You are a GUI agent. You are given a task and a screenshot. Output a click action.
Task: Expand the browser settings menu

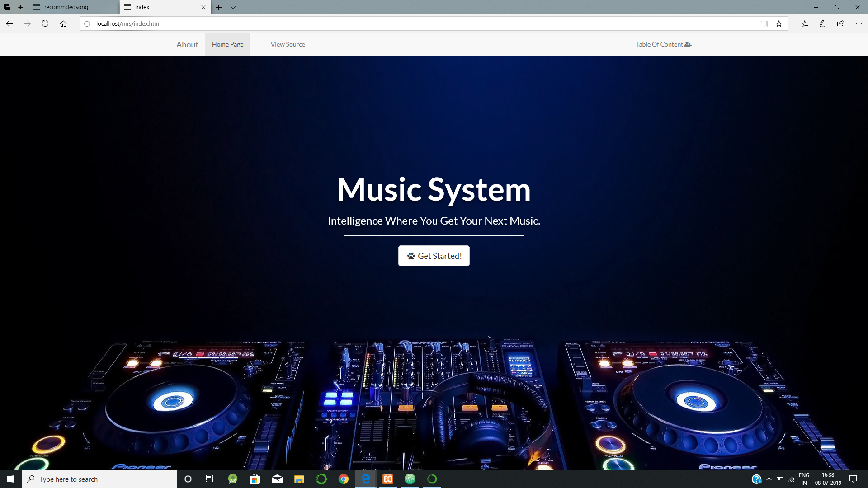(x=859, y=24)
